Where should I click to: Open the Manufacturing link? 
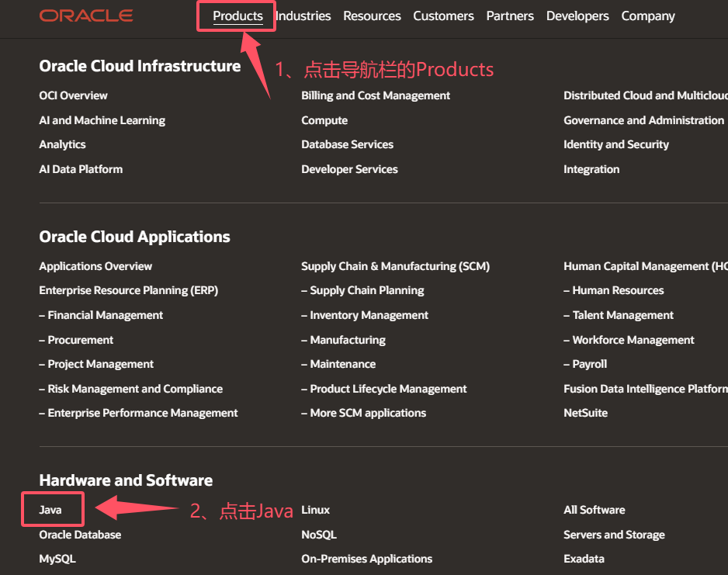pos(344,340)
